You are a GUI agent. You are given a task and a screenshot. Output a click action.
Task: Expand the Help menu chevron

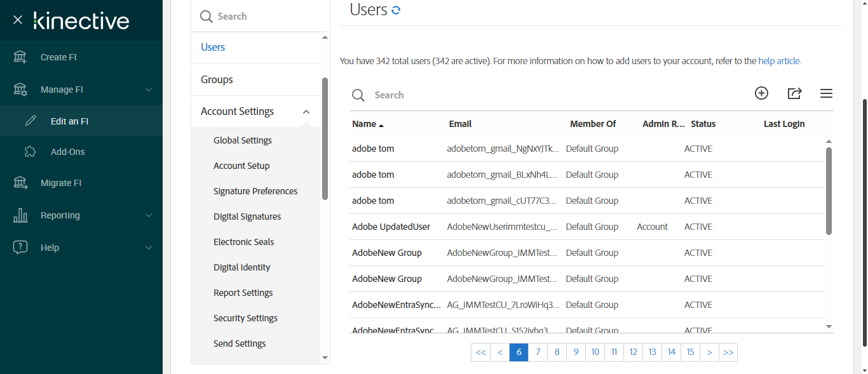tap(149, 248)
